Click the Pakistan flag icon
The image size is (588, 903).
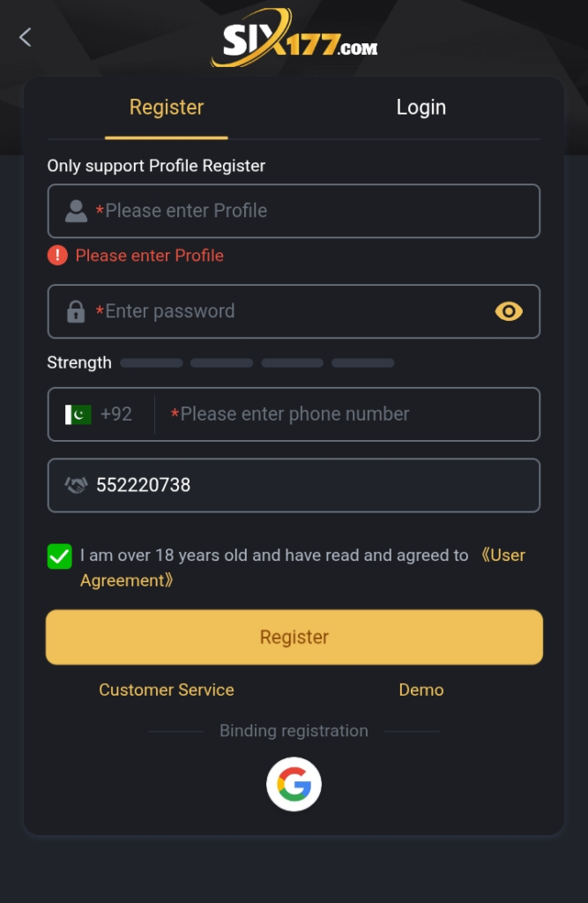tap(77, 414)
